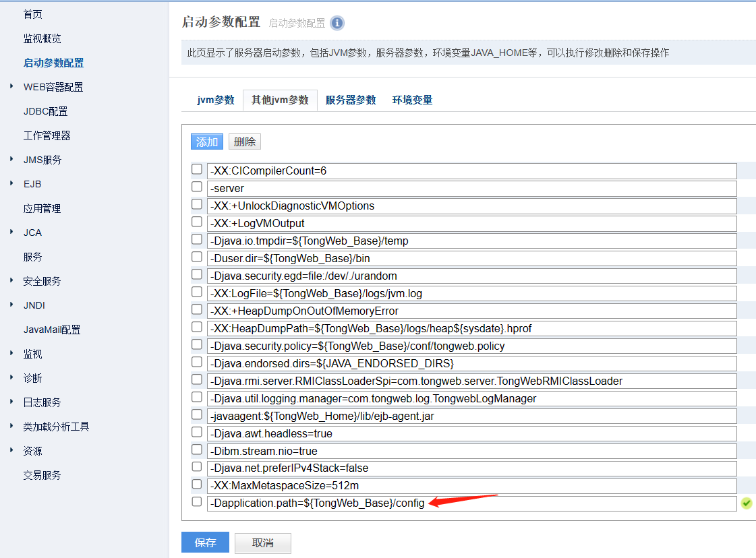Tick the -Dapplication.path row checkbox
The image size is (756, 558).
(197, 501)
